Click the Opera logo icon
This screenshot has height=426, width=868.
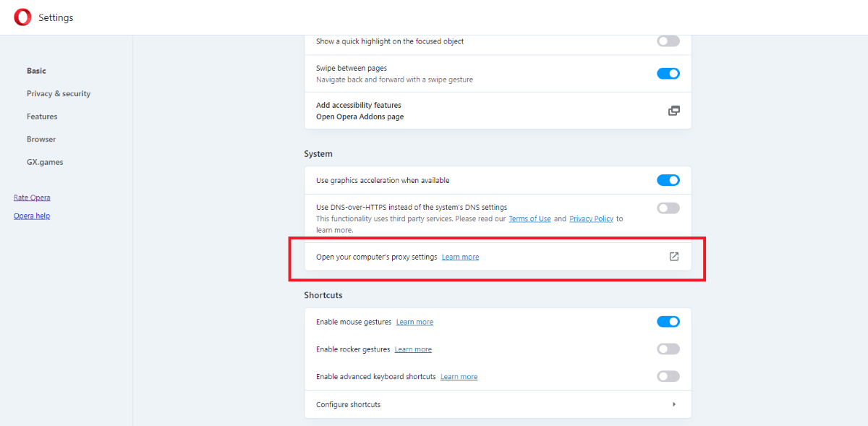click(x=22, y=17)
